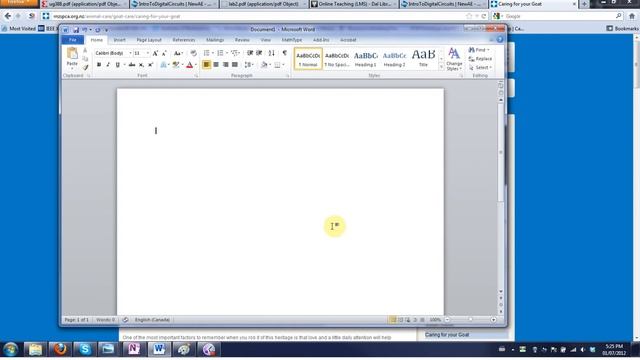The width and height of the screenshot is (640, 360).
Task: Click the Windows Start button
Action: [10, 349]
